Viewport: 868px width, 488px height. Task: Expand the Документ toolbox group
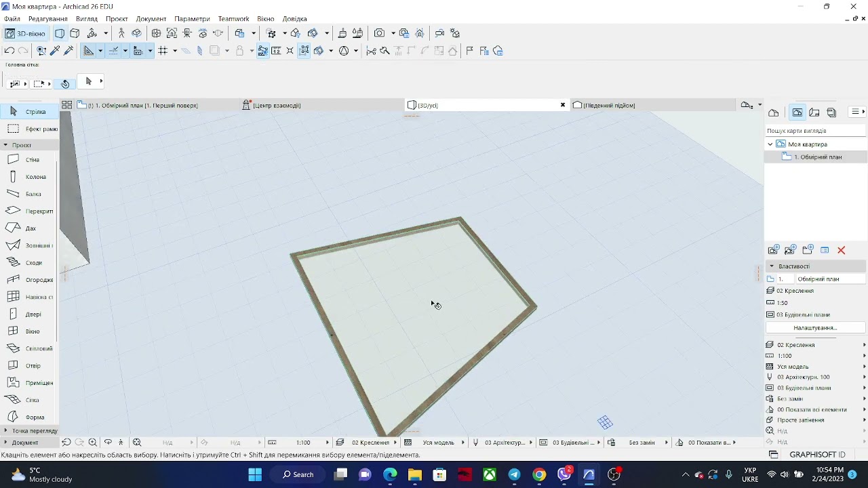pos(5,443)
